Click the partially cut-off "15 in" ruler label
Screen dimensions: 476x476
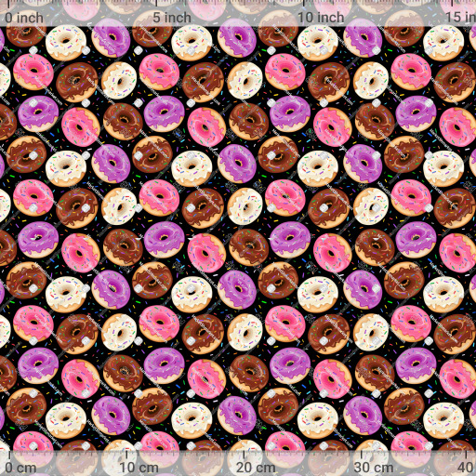pos(461,18)
